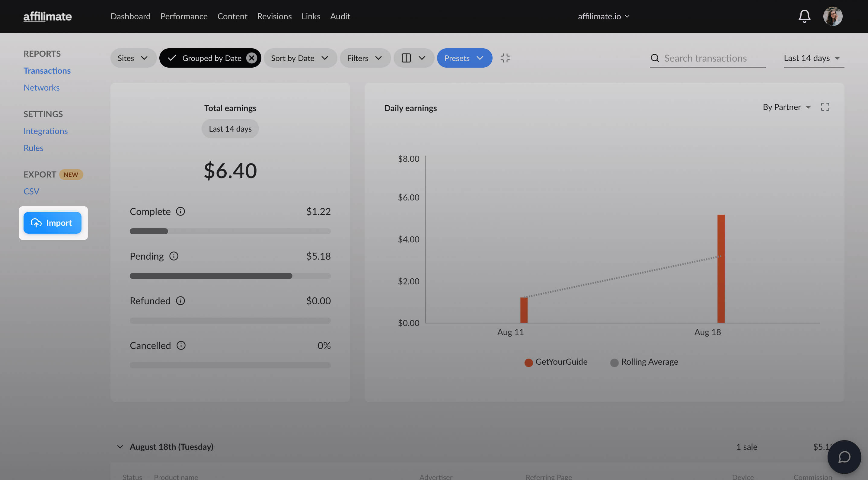Open Sort by Date dropdown

(x=300, y=58)
